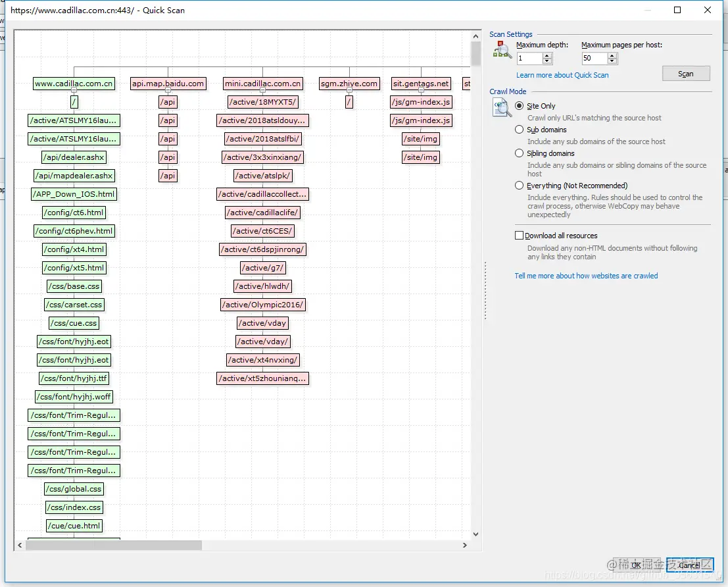The image size is (728, 587).
Task: Select the Sub domains crawl mode
Action: click(519, 129)
